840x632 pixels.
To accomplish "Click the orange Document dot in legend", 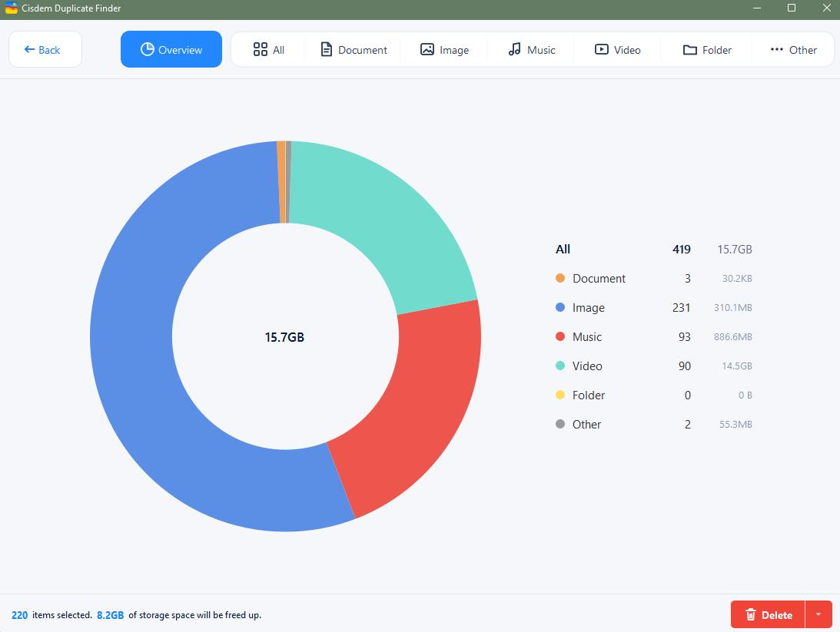I will [560, 278].
